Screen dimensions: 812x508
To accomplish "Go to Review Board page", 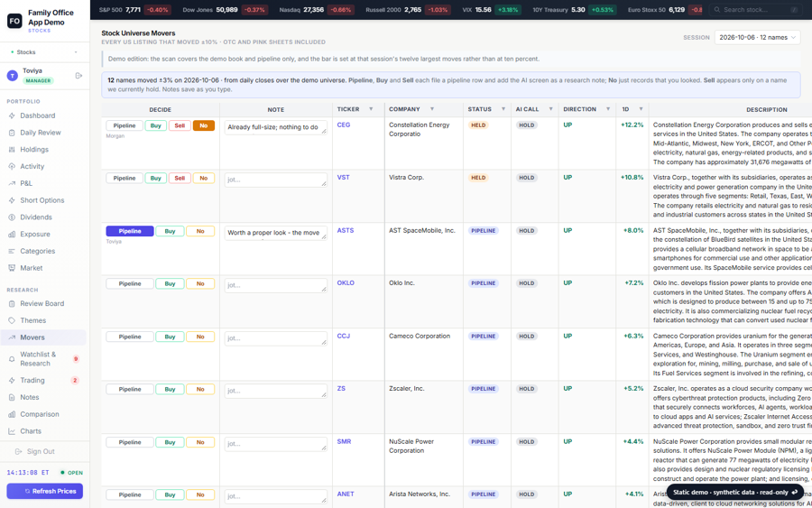I will click(x=44, y=303).
